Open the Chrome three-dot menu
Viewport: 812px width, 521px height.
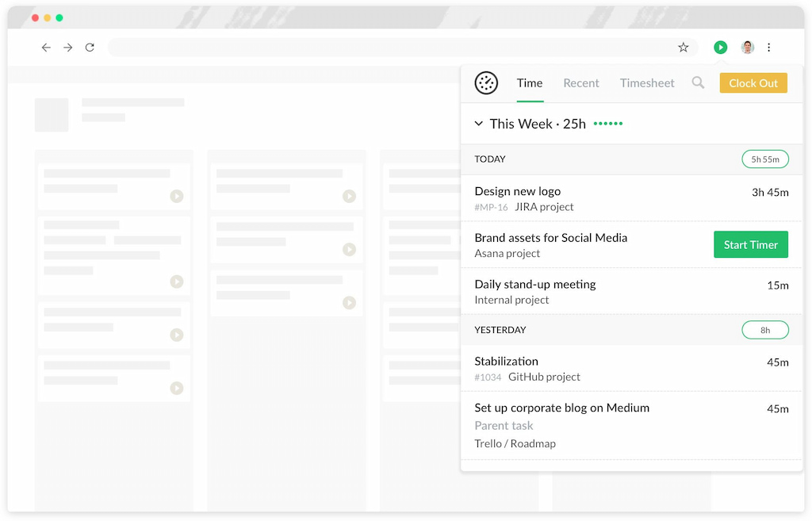click(x=768, y=47)
